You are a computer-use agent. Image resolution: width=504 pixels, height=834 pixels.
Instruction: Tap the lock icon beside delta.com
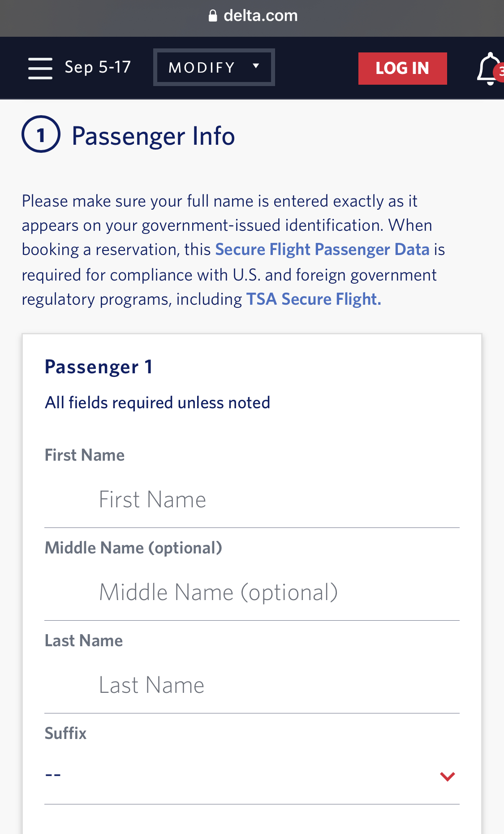pyautogui.click(x=213, y=16)
